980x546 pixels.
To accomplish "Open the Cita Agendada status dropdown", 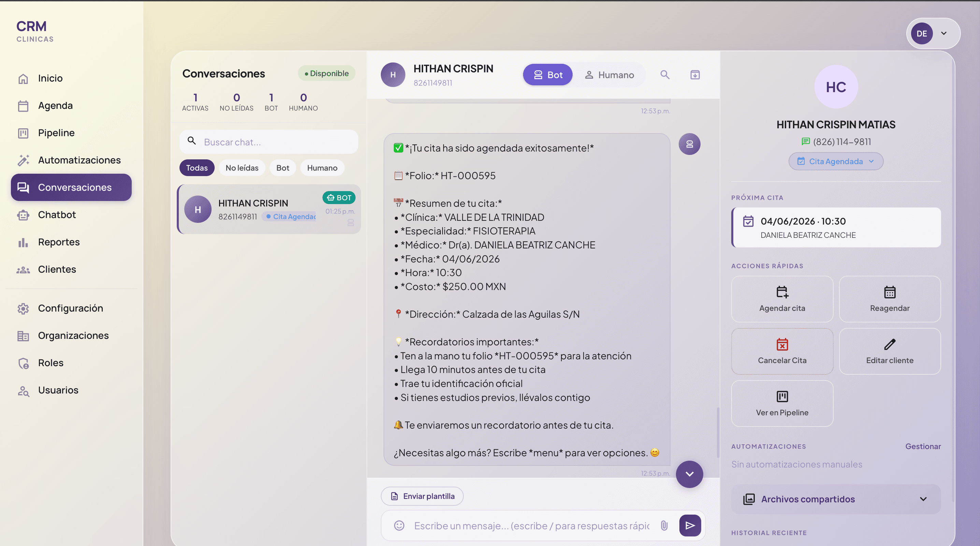I will (836, 161).
